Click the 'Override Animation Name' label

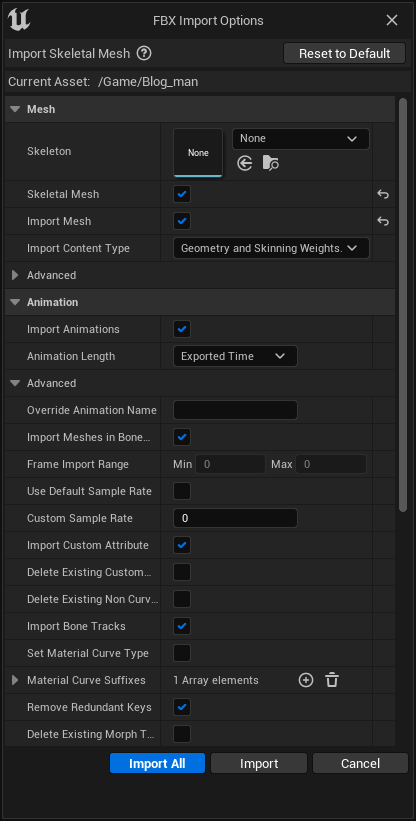tap(92, 410)
